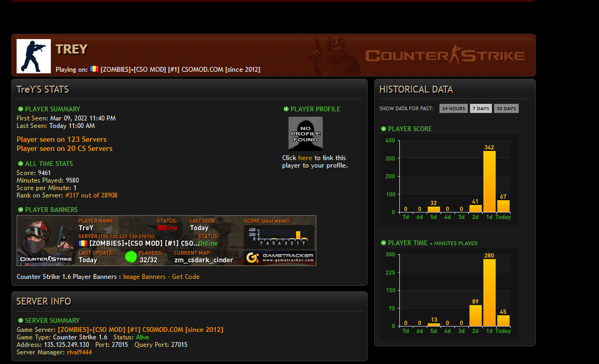Click the tallest 342 bar in Player Score chart

[489, 181]
